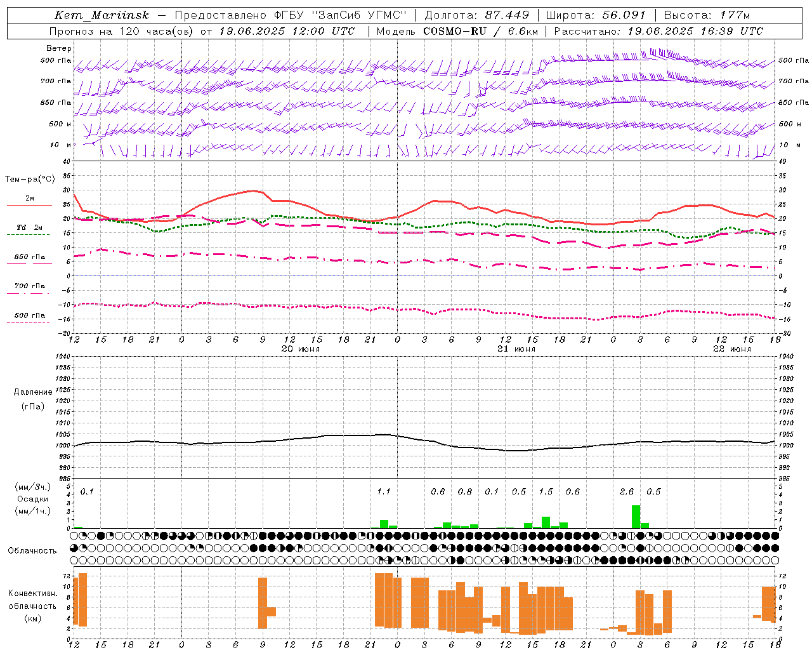This screenshot has height=650, width=812.
Task: Click the station name Kem_Mariinsk in header
Action: (x=102, y=15)
